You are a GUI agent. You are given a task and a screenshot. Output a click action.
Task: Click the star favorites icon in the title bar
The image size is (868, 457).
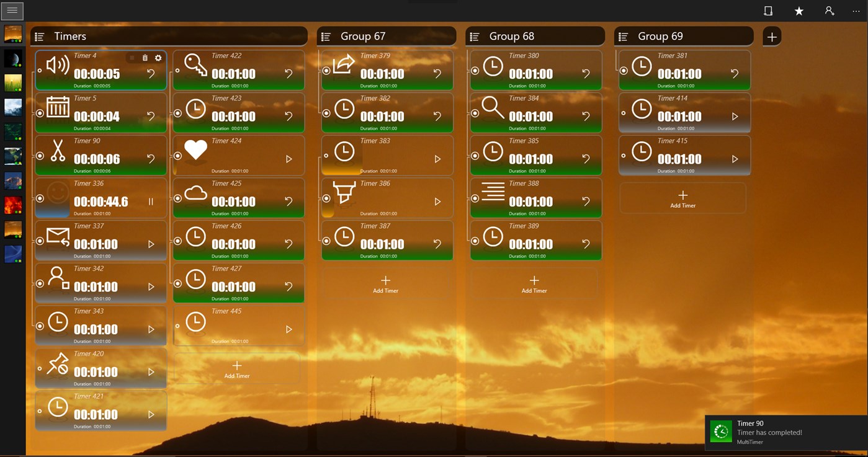[799, 11]
